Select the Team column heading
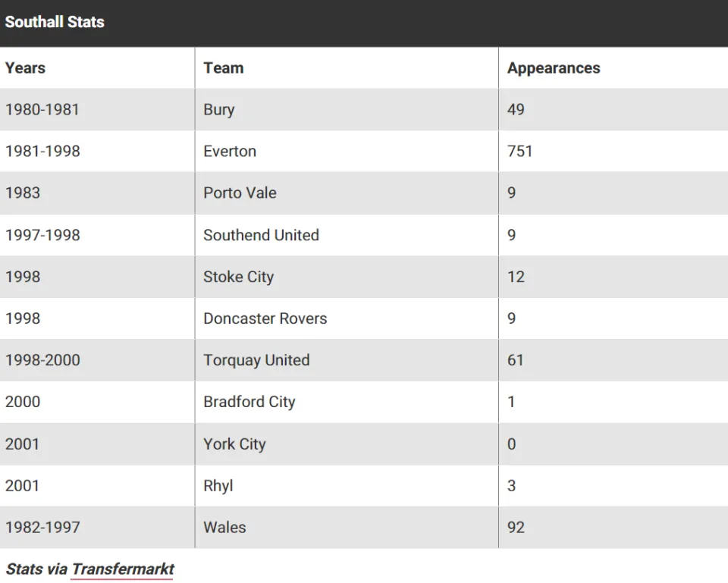The width and height of the screenshot is (728, 583). (x=223, y=67)
